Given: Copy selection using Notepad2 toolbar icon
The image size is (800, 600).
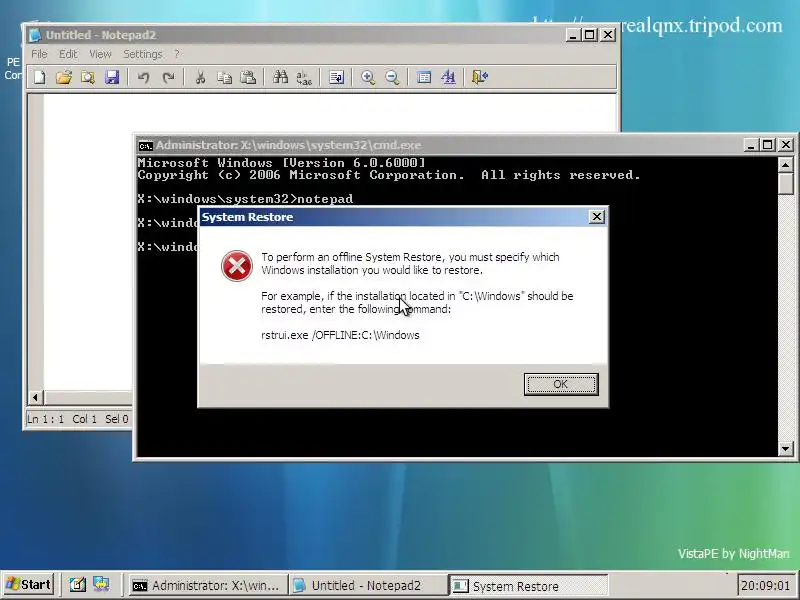Looking at the screenshot, I should (x=224, y=77).
